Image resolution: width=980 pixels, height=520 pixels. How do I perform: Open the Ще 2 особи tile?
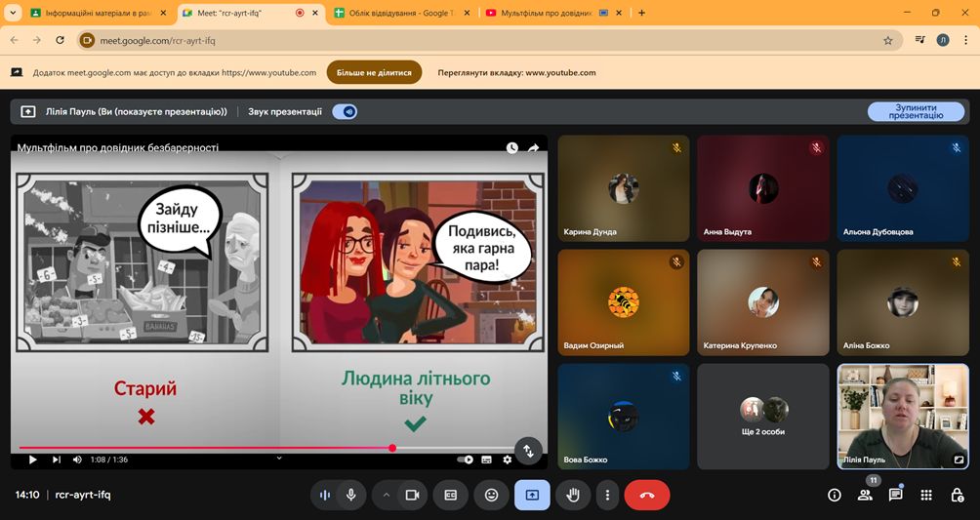click(763, 417)
